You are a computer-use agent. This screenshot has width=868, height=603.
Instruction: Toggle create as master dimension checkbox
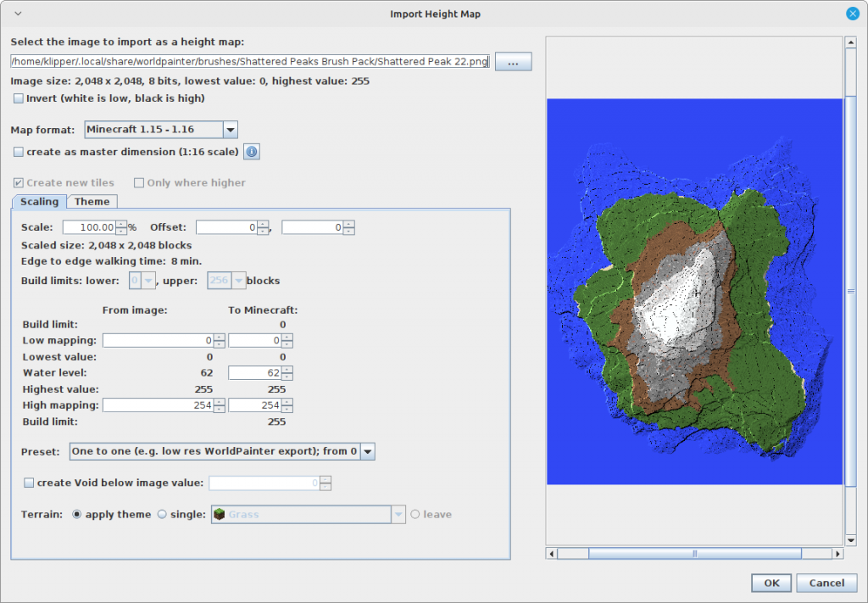pyautogui.click(x=19, y=152)
